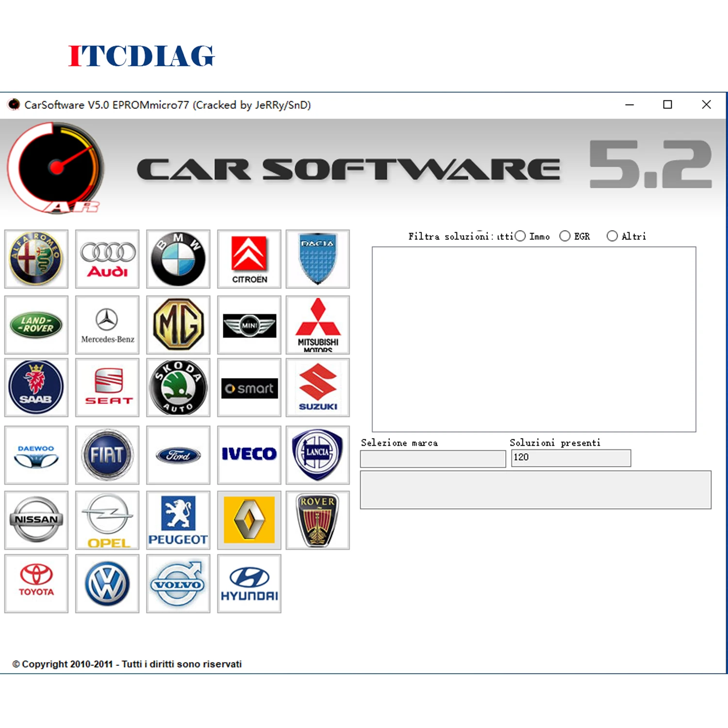Screen dimensions: 728x728
Task: Click the Selezione marca field
Action: click(433, 459)
